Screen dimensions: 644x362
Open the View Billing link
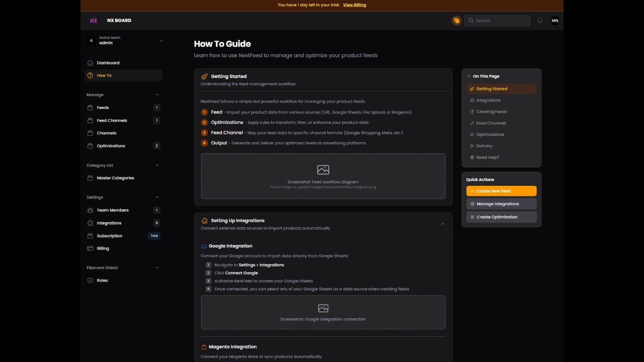tap(354, 5)
